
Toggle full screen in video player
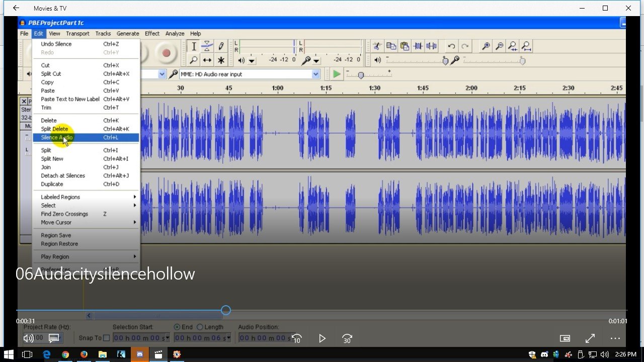pos(590,338)
